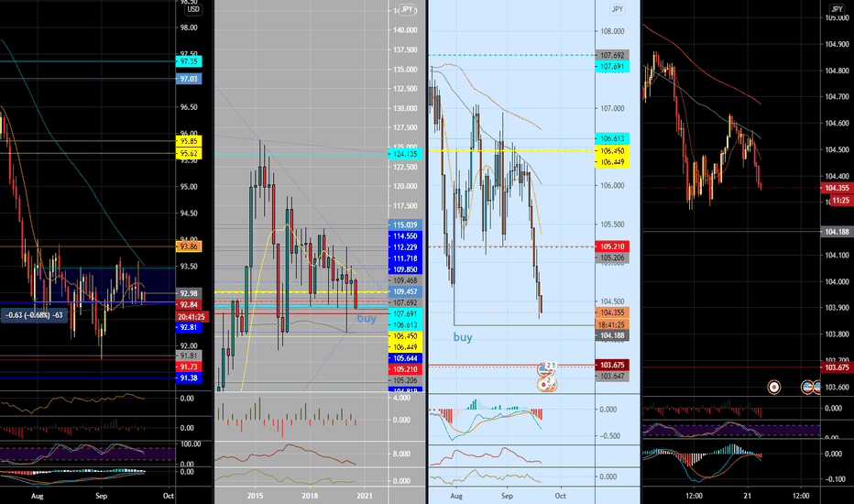Click the blue 91.38 price label
This screenshot has width=854, height=504.
click(189, 378)
